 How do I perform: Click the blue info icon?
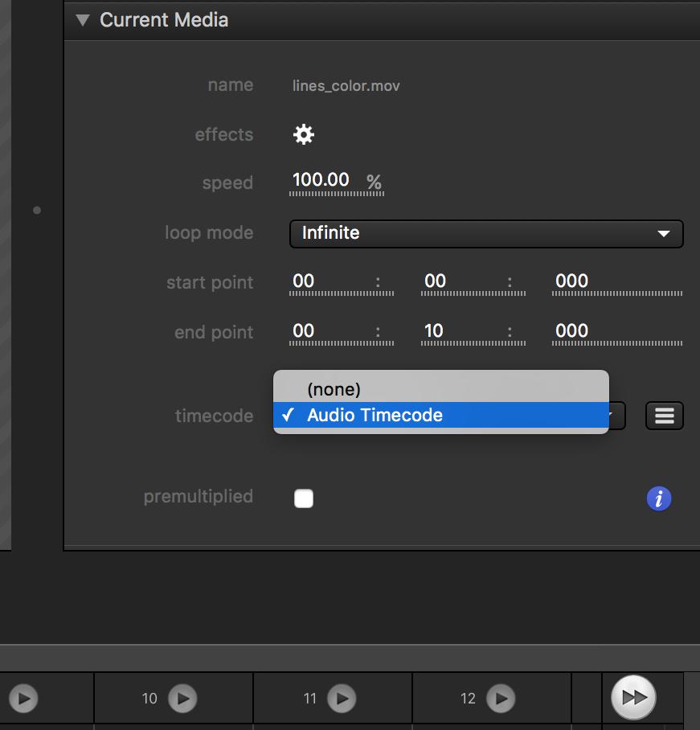[x=658, y=499]
